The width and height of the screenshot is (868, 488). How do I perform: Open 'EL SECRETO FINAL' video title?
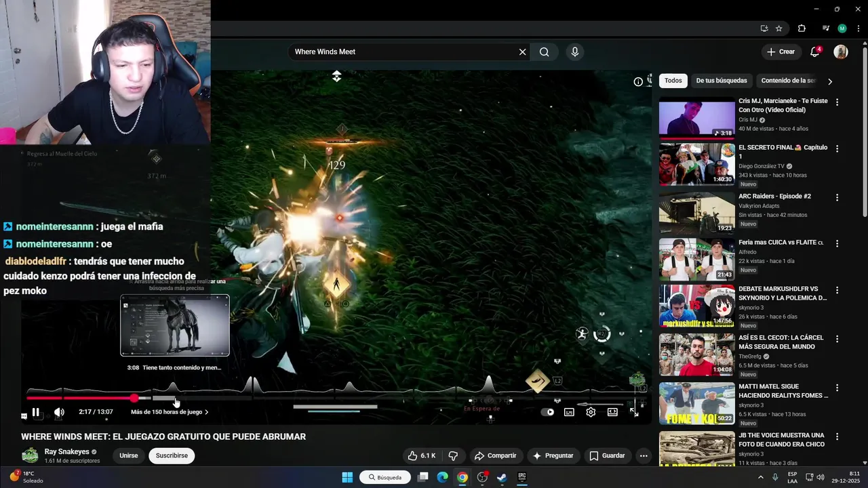coord(783,152)
